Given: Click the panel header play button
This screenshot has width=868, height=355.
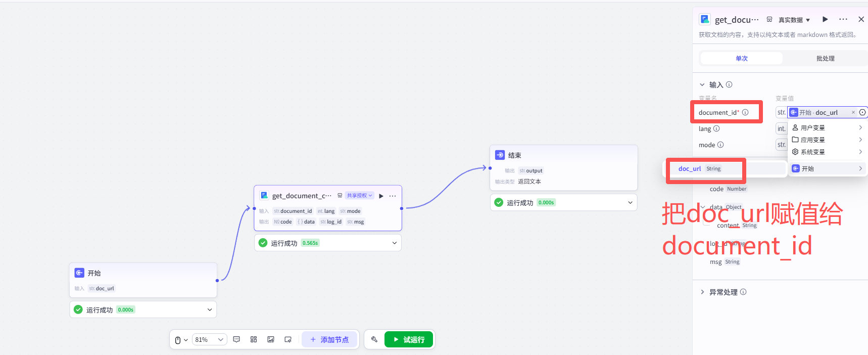Looking at the screenshot, I should pos(825,19).
